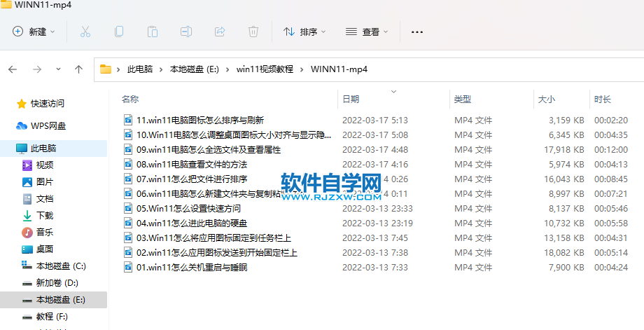Click the Cut scissors icon
644x330 pixels.
coord(85,32)
